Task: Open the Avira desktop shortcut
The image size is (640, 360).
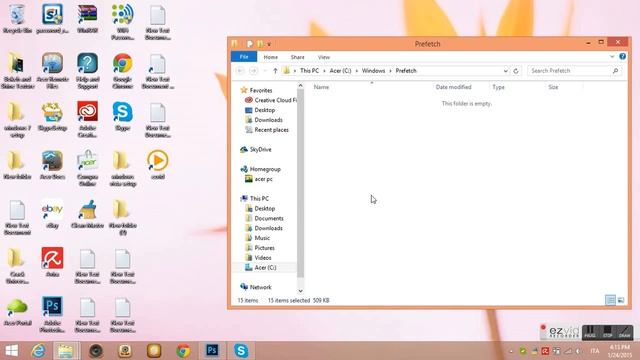Action: coord(52,262)
